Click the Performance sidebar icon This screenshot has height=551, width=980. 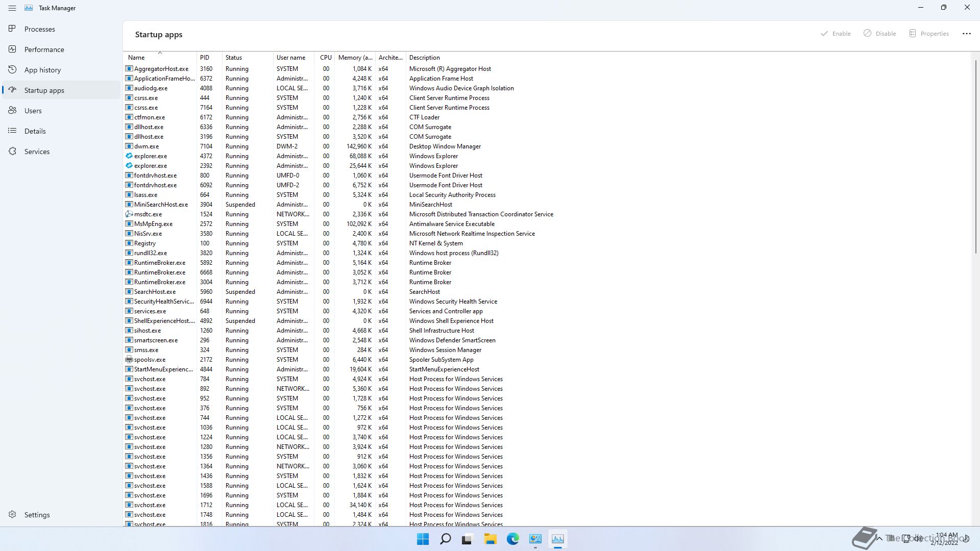tap(12, 49)
